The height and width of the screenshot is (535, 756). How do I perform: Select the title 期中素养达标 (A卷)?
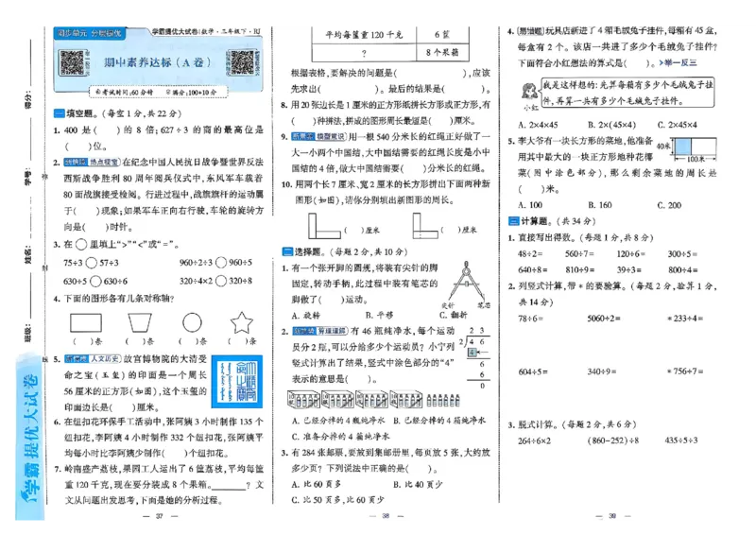[158, 62]
